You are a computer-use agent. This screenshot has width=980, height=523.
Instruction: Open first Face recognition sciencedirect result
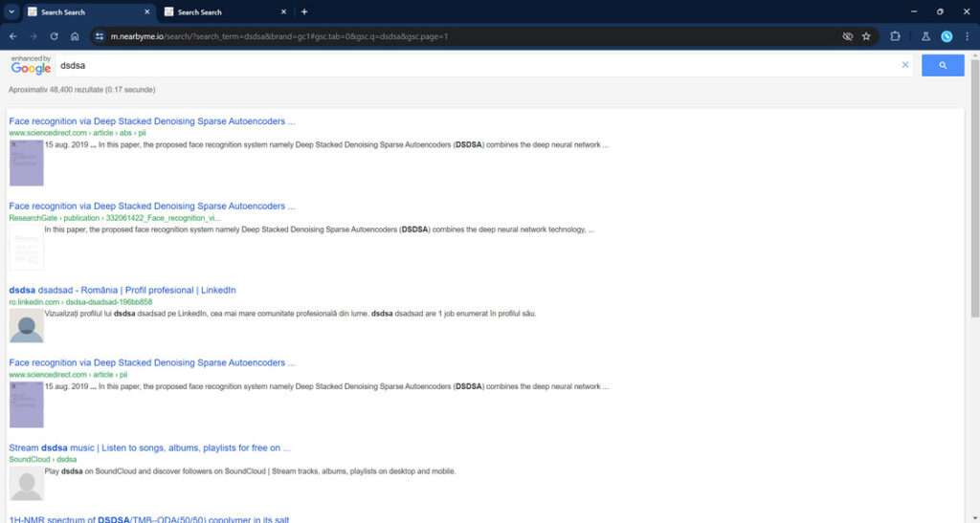[152, 121]
